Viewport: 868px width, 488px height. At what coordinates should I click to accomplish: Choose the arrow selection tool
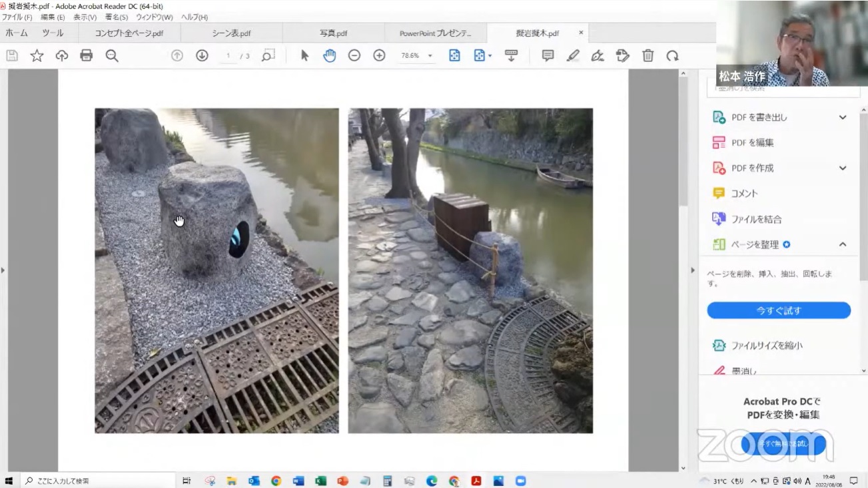pyautogui.click(x=304, y=56)
